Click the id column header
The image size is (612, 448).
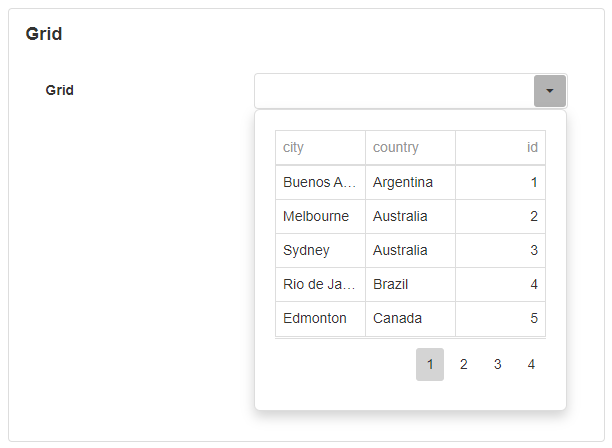500,147
